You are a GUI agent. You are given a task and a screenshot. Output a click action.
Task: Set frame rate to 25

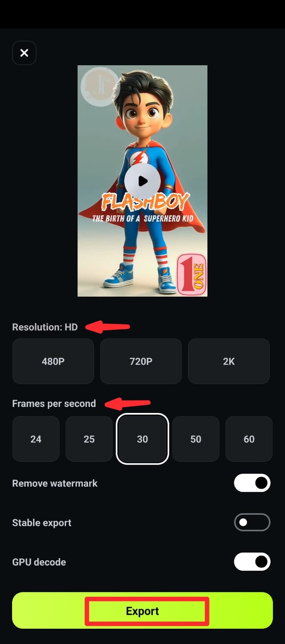click(89, 439)
